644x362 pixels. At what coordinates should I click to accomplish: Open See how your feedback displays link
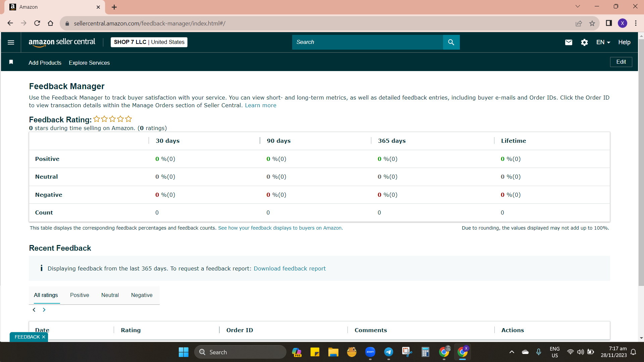click(280, 228)
